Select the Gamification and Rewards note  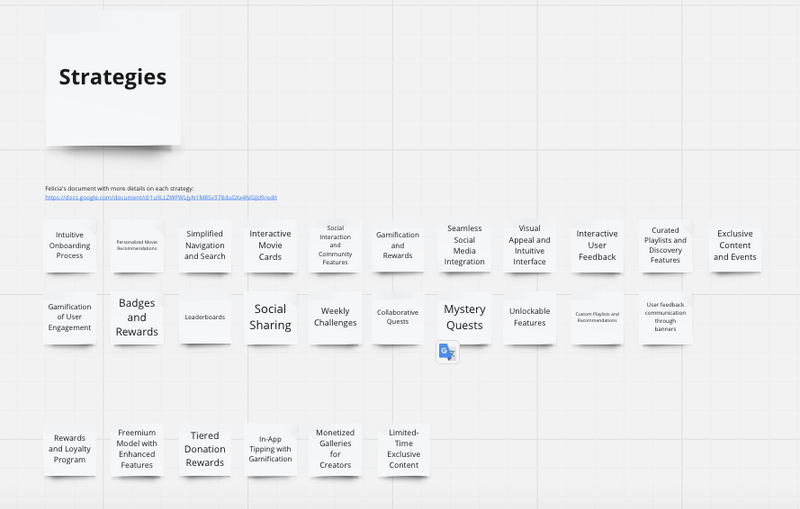[397, 246]
